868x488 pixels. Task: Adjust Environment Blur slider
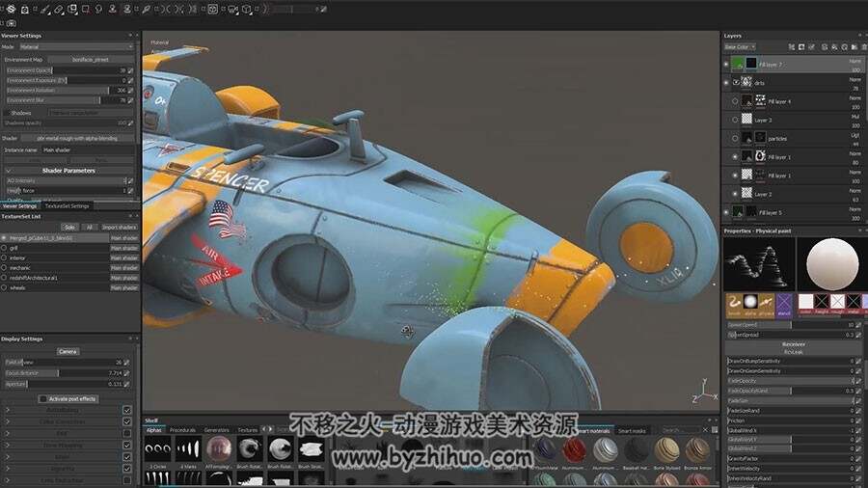67,100
